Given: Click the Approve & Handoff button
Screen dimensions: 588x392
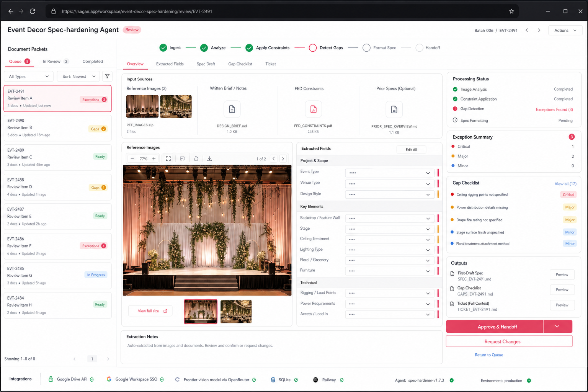Looking at the screenshot, I should point(495,327).
